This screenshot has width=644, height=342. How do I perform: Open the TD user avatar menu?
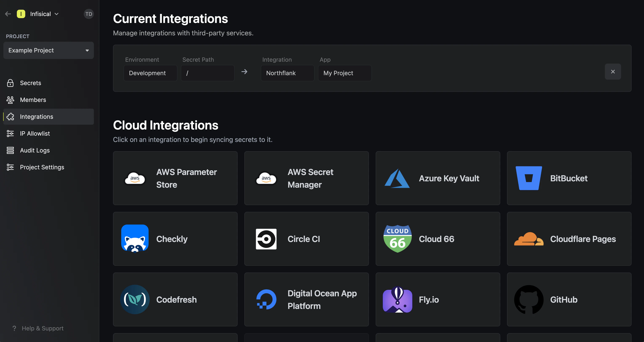pyautogui.click(x=89, y=14)
